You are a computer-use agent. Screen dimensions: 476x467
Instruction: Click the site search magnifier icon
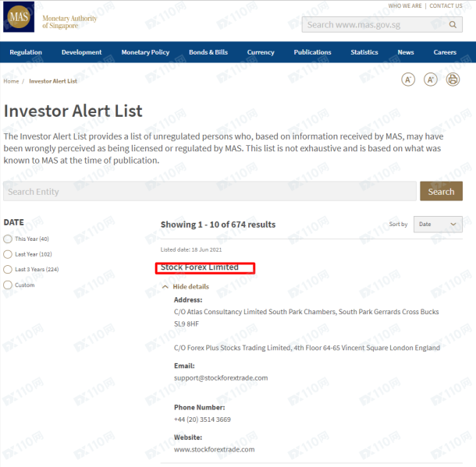point(453,25)
